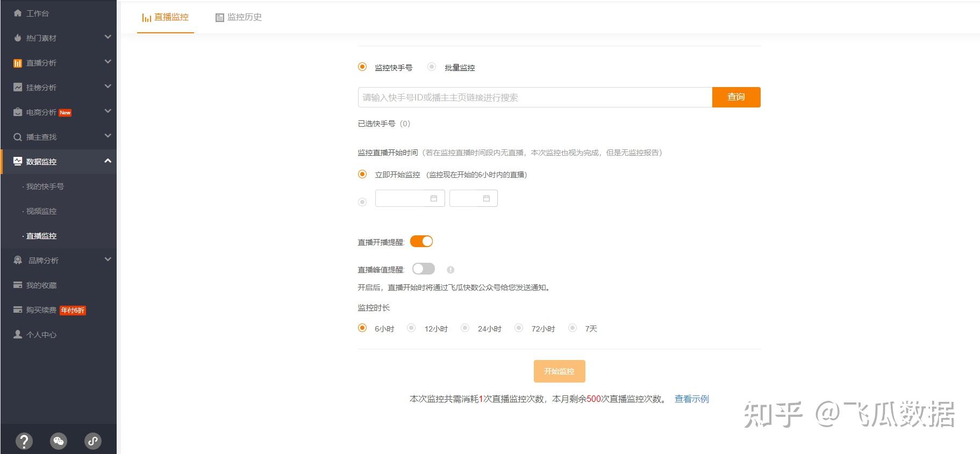This screenshot has width=980, height=454.
Task: Click the info icon beside 直播峰值提醒
Action: pyautogui.click(x=450, y=270)
